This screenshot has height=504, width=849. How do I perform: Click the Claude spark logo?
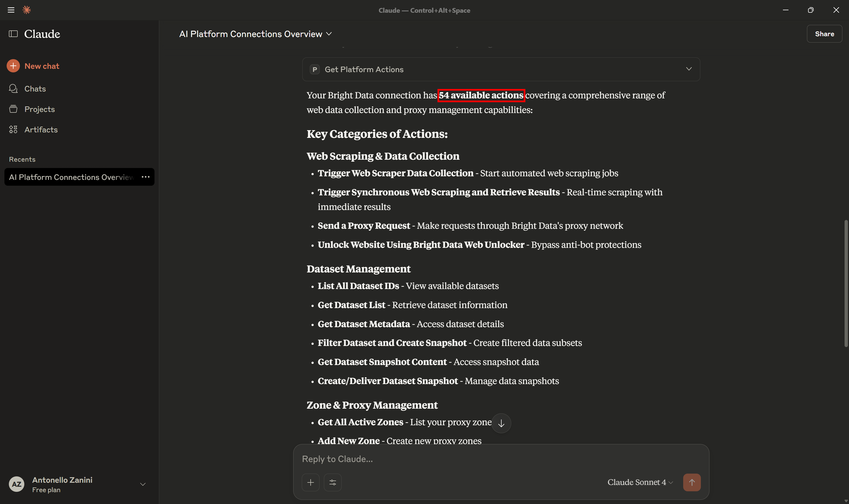pyautogui.click(x=27, y=9)
